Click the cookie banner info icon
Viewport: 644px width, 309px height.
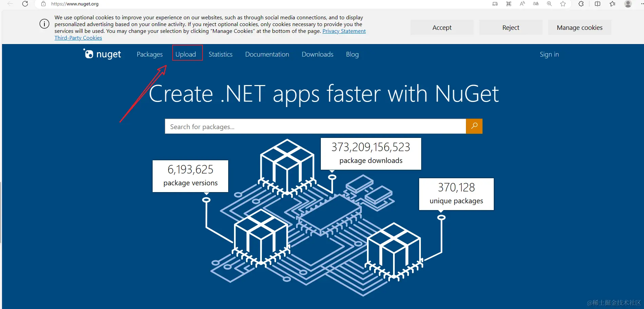tap(44, 24)
